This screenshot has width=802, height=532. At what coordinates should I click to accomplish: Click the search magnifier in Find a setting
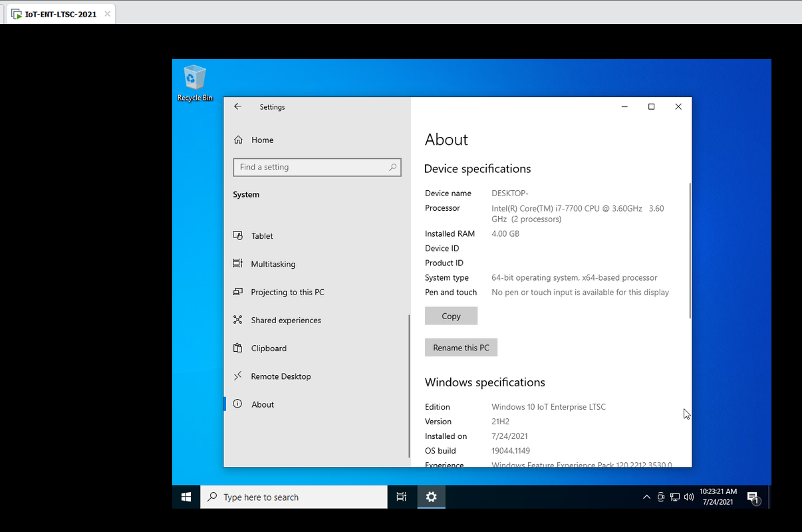(x=393, y=168)
